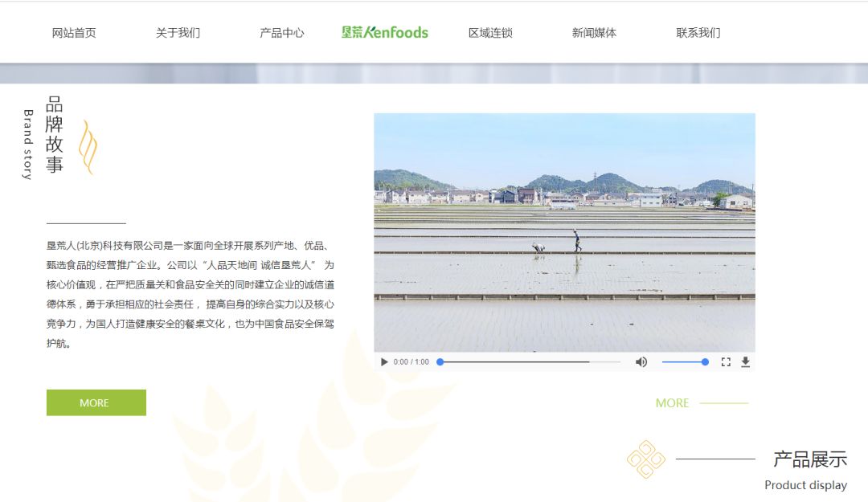Play the rice field video
Viewport: 868px width, 502px height.
(384, 362)
